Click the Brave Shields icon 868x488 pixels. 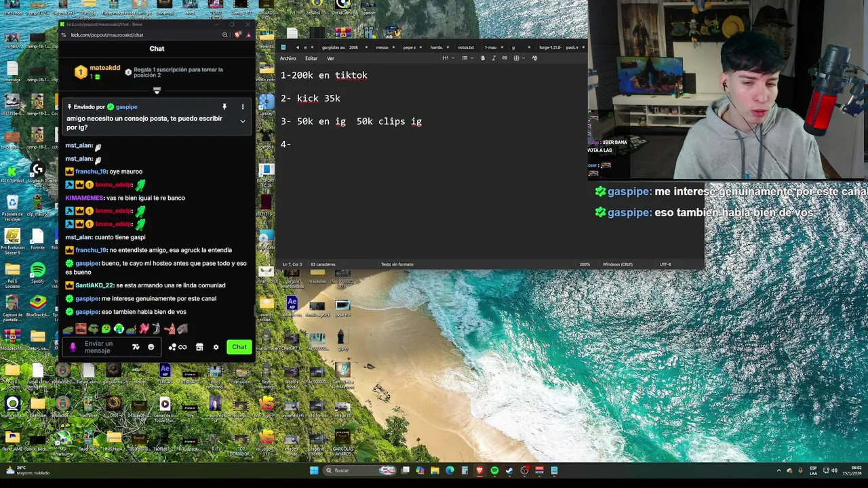237,35
